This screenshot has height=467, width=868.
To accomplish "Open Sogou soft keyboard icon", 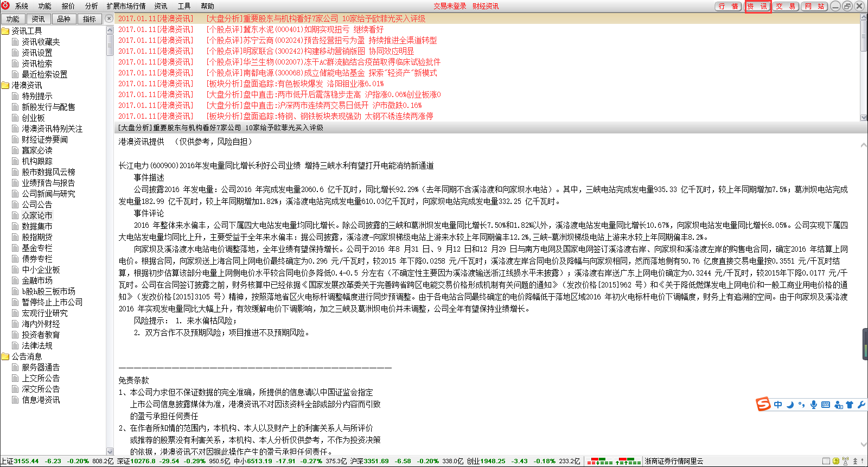I will [x=825, y=405].
